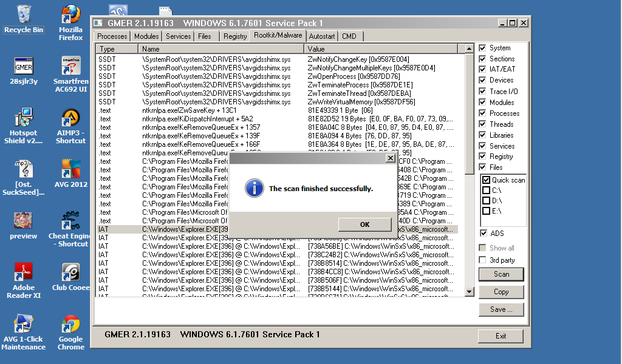
Task: Toggle the Registry scan checkbox
Action: point(482,156)
